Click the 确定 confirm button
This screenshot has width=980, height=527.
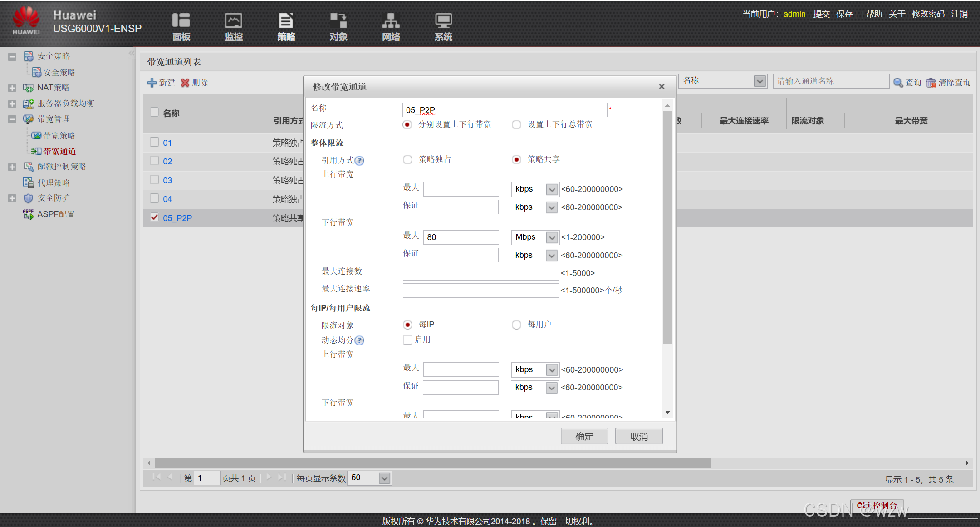click(x=584, y=437)
